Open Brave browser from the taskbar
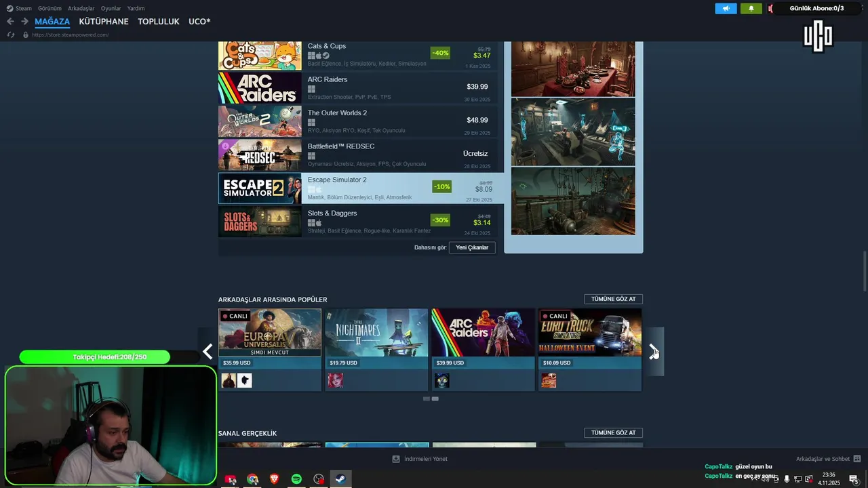Viewport: 868px width, 488px height. [x=274, y=479]
